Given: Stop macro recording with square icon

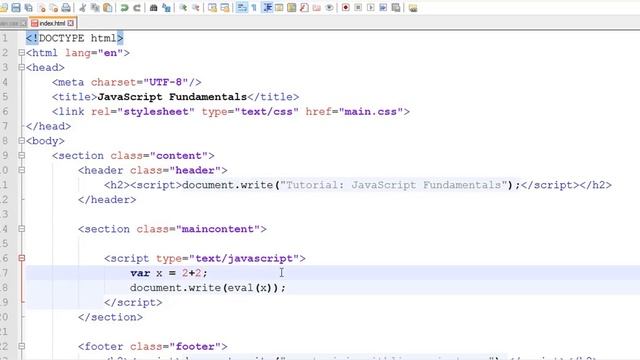Looking at the screenshot, I should (358, 7).
